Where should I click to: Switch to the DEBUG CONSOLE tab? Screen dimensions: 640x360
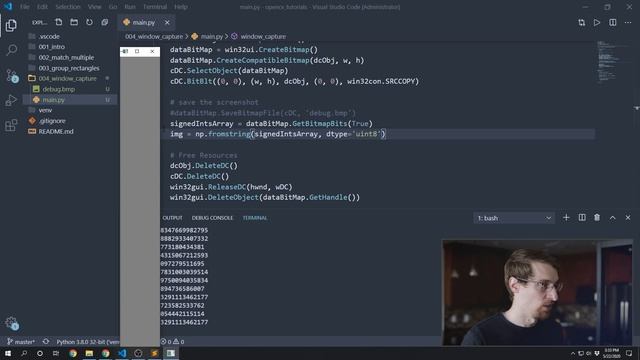[x=212, y=218]
